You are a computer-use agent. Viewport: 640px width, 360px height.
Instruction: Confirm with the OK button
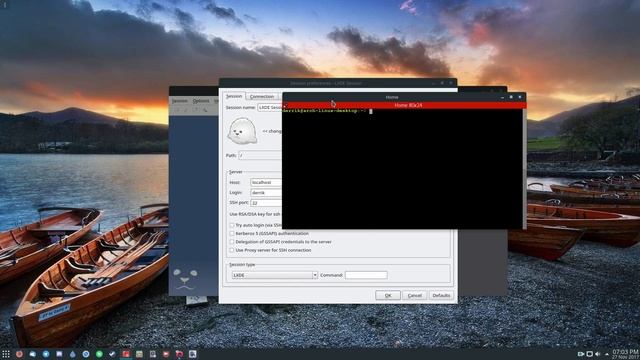coord(388,295)
